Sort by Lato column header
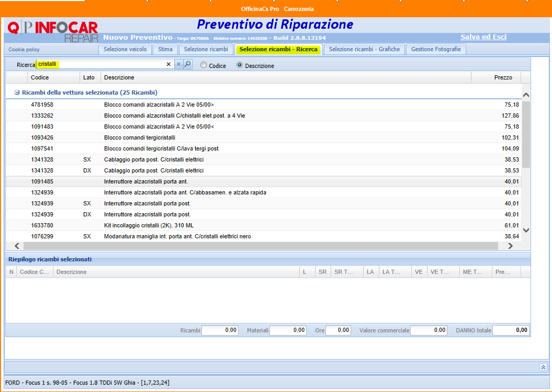552x392 pixels. click(x=90, y=77)
